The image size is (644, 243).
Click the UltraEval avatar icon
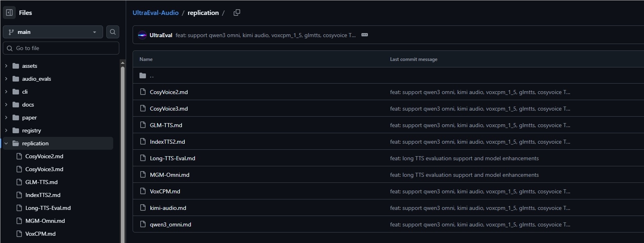[142, 35]
